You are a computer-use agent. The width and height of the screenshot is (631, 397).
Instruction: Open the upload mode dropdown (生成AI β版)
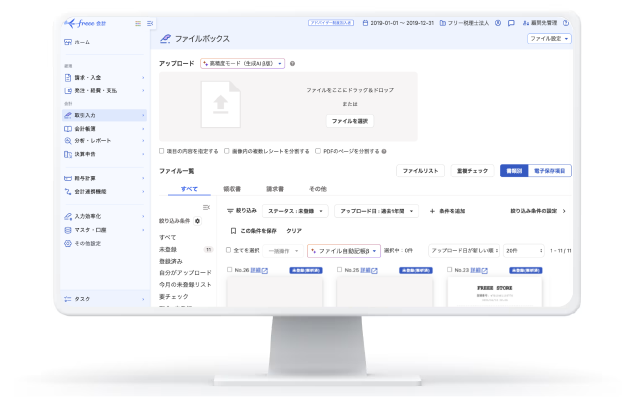[x=243, y=64]
